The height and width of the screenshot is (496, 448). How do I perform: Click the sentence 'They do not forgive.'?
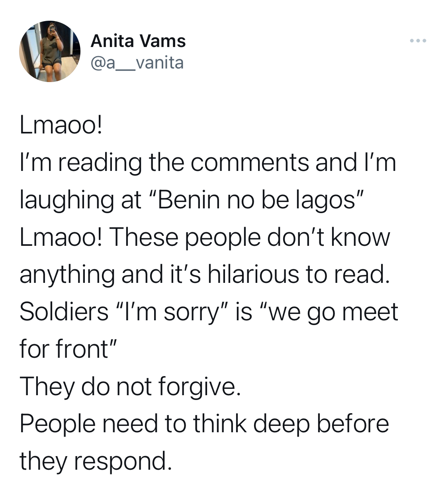click(x=131, y=386)
